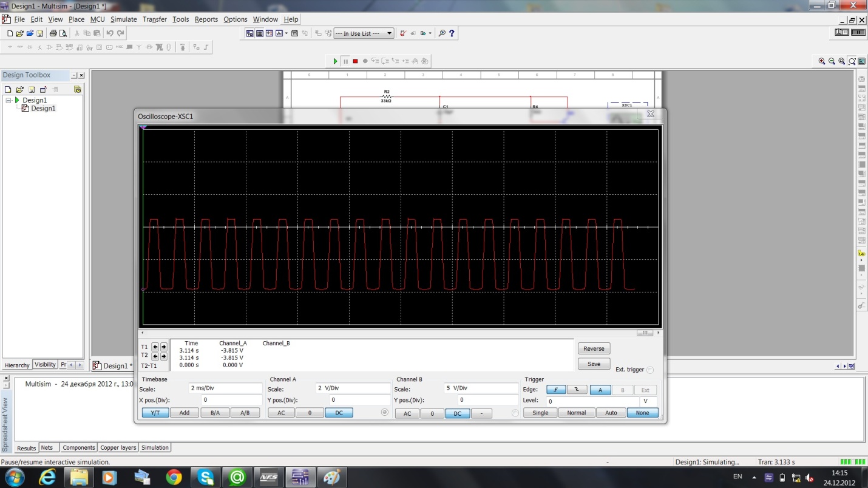Pause the simulation with pause icon
The height and width of the screenshot is (488, 868).
(x=345, y=61)
